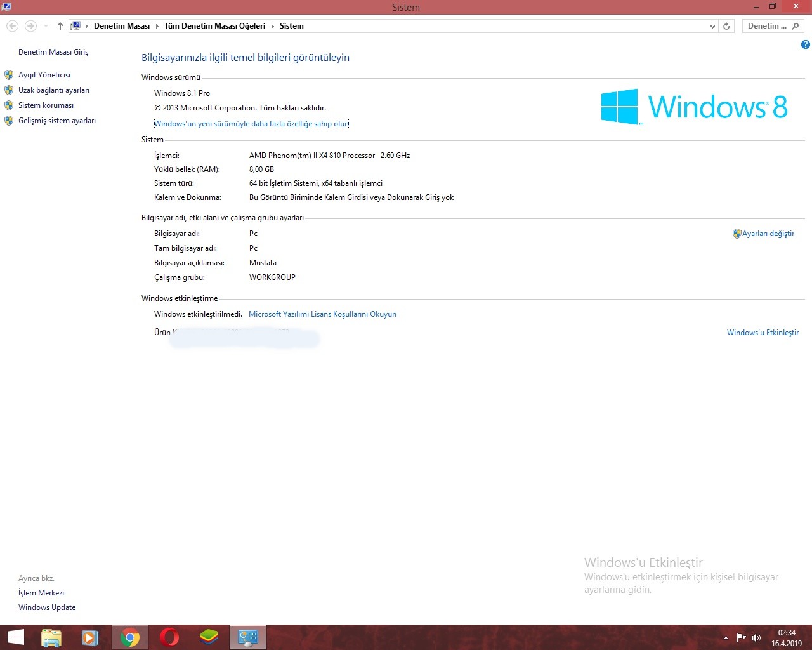
Task: Open Sistem koruması settings
Action: click(46, 105)
